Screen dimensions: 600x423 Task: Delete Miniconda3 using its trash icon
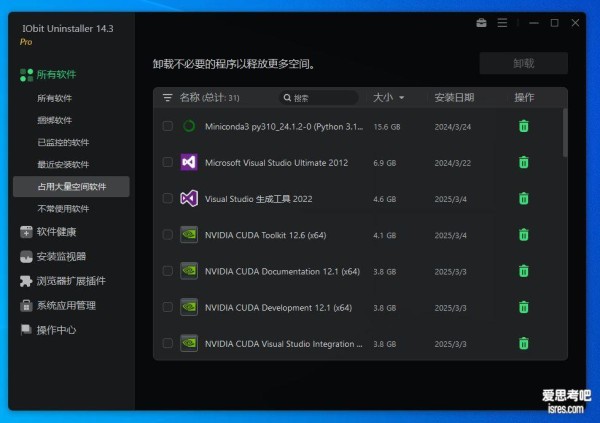point(523,126)
